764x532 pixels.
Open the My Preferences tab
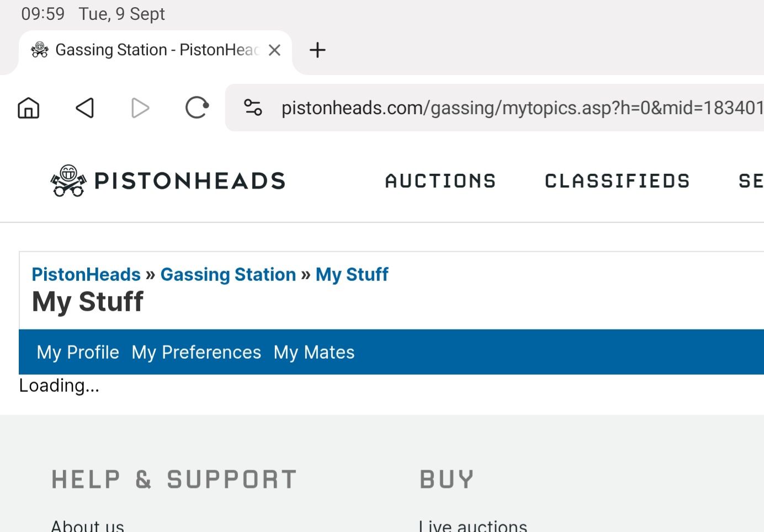click(196, 352)
